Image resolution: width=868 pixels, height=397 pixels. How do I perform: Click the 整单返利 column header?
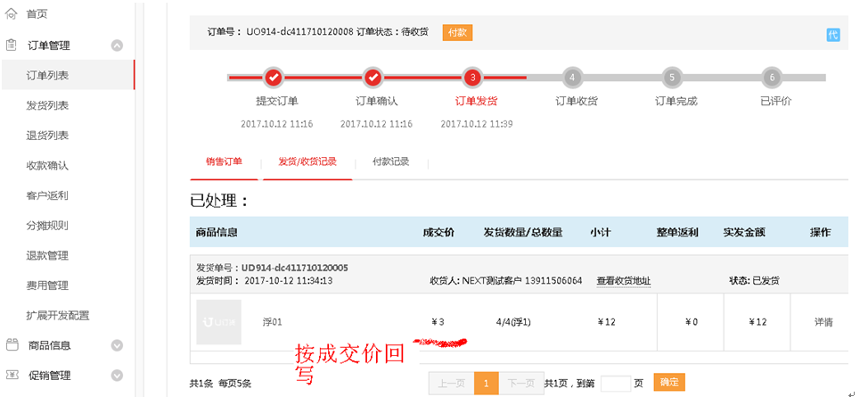click(x=677, y=232)
